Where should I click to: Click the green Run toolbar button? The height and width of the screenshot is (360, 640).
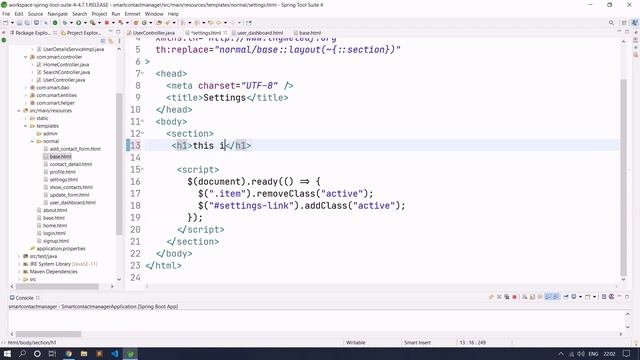pos(78,23)
